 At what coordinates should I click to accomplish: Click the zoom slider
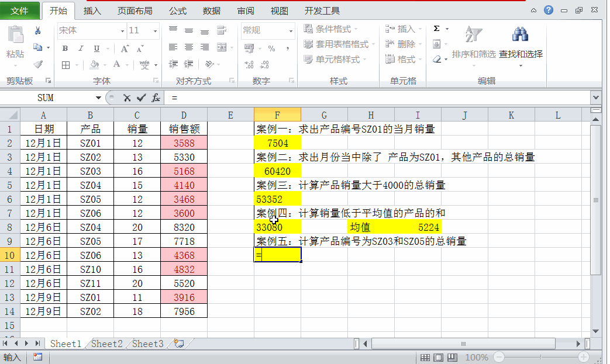coord(541,357)
